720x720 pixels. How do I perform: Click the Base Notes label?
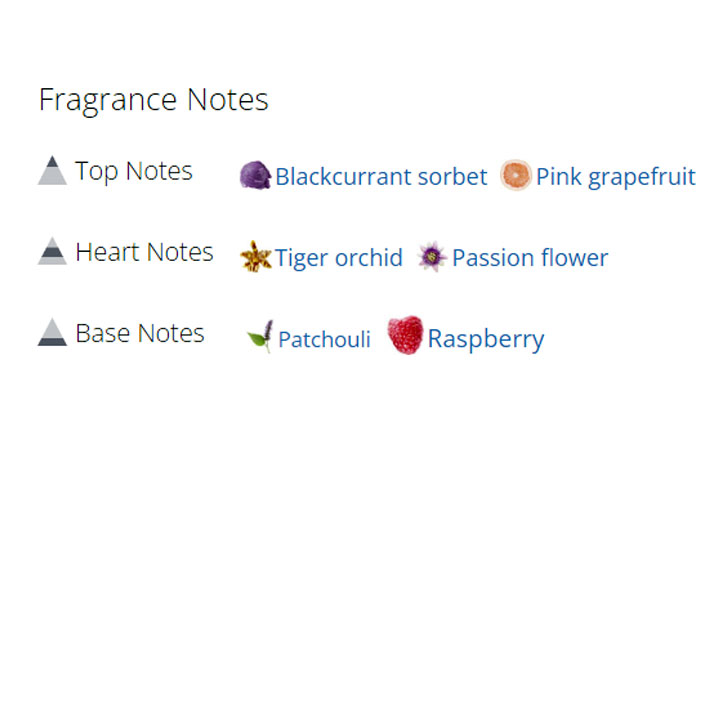pos(140,333)
